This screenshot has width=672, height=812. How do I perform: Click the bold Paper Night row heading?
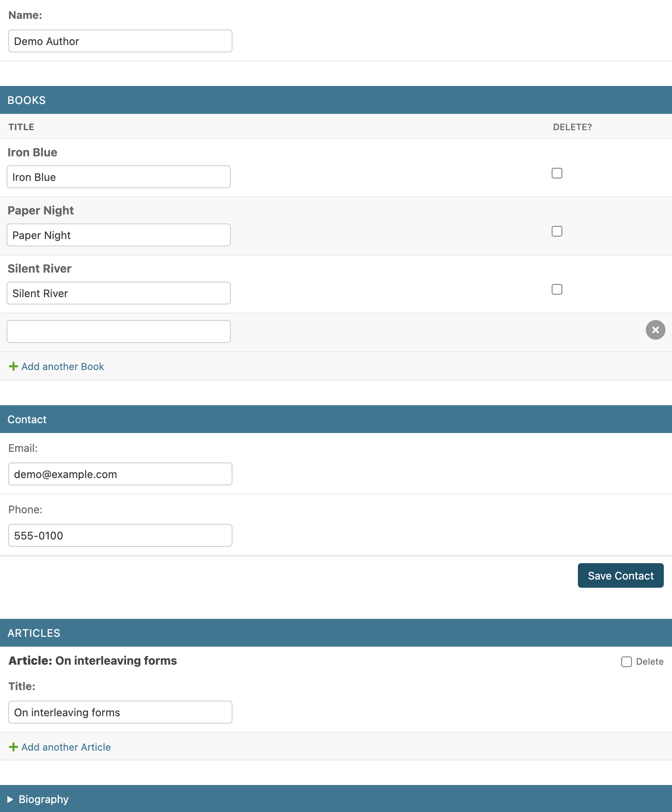point(41,210)
